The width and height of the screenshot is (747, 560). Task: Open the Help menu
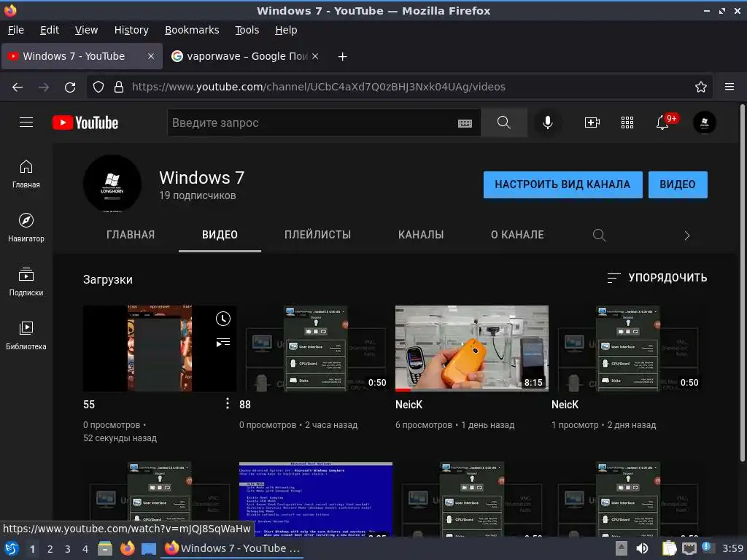286,30
